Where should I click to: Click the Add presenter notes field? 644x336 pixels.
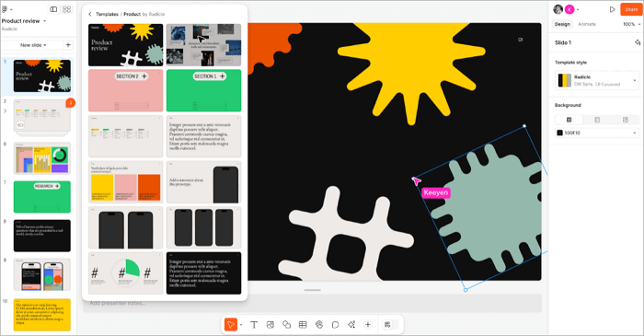point(312,303)
